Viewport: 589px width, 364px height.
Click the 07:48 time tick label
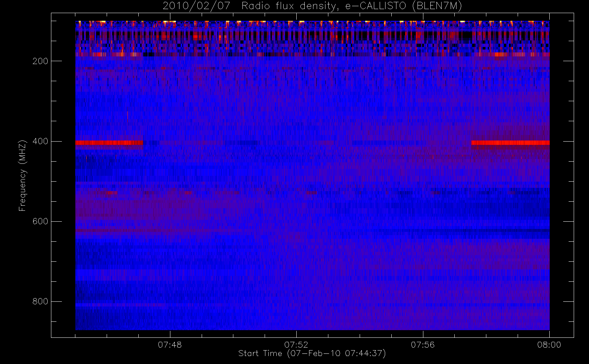click(170, 345)
